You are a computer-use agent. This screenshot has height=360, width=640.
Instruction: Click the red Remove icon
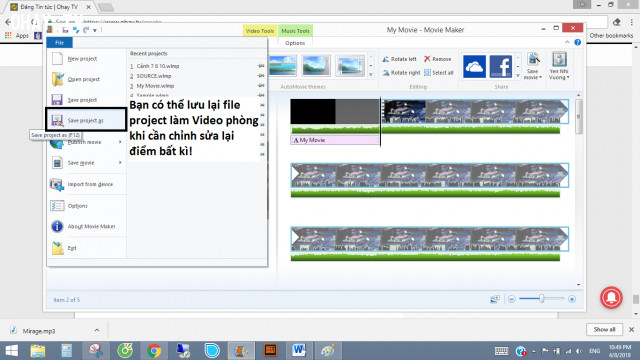point(427,59)
